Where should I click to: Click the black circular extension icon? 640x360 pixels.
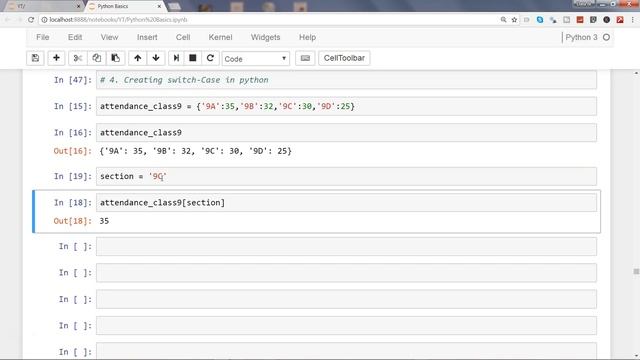(607, 20)
